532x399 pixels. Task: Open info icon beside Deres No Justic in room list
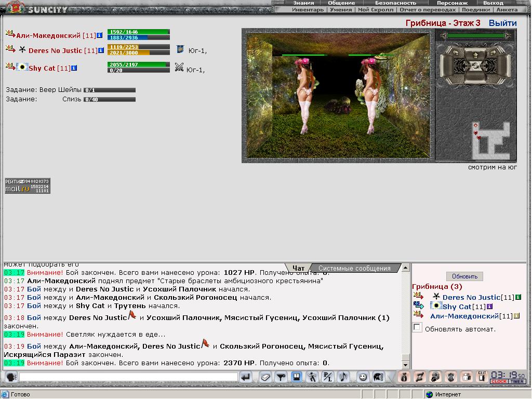[518, 297]
